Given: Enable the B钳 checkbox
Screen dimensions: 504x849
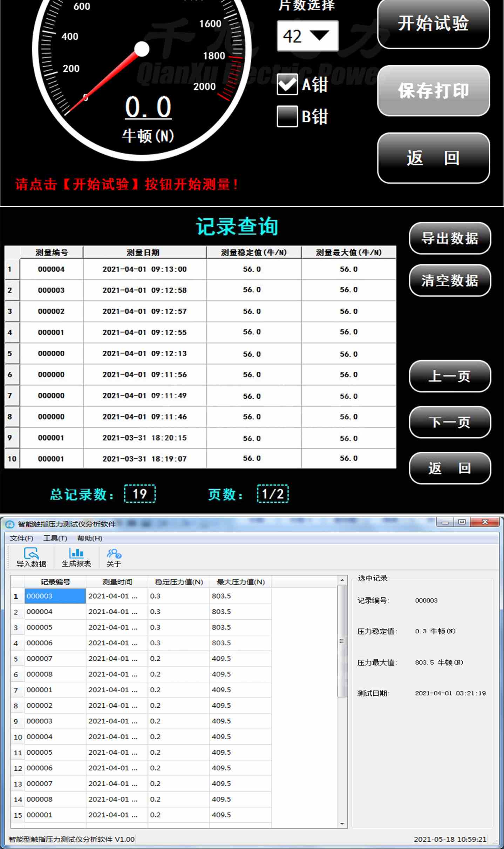Looking at the screenshot, I should [x=287, y=116].
